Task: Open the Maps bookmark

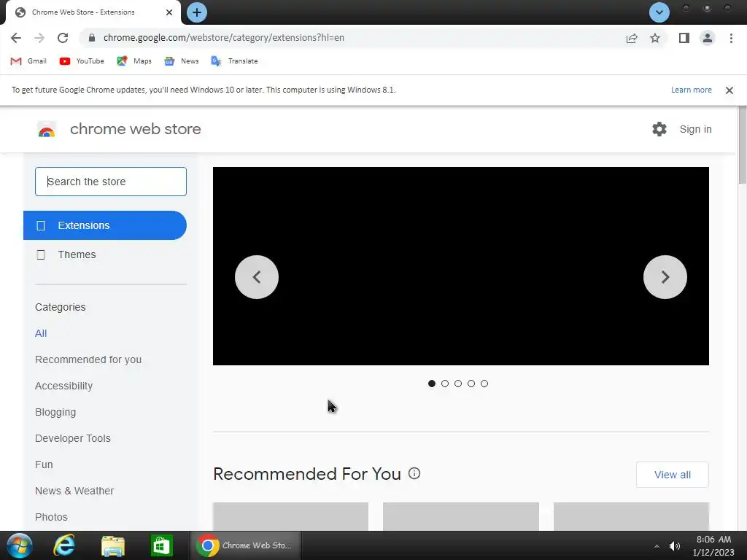Action: click(x=134, y=61)
